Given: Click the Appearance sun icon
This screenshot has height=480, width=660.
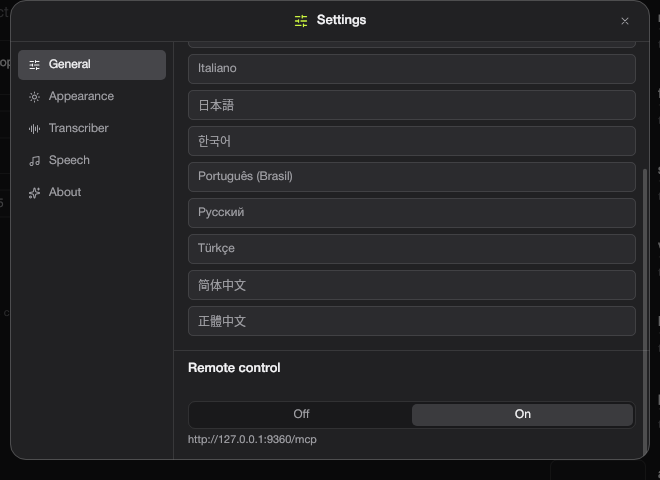Looking at the screenshot, I should tap(35, 97).
